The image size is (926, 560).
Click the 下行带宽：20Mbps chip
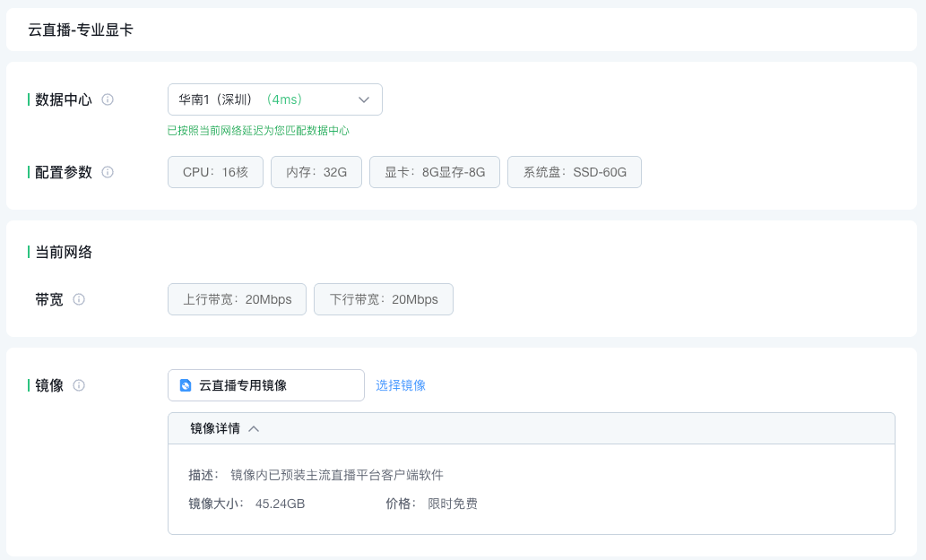tap(384, 299)
